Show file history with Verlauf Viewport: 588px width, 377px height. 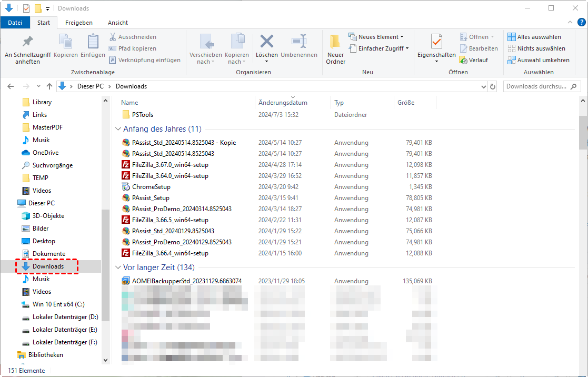click(474, 60)
